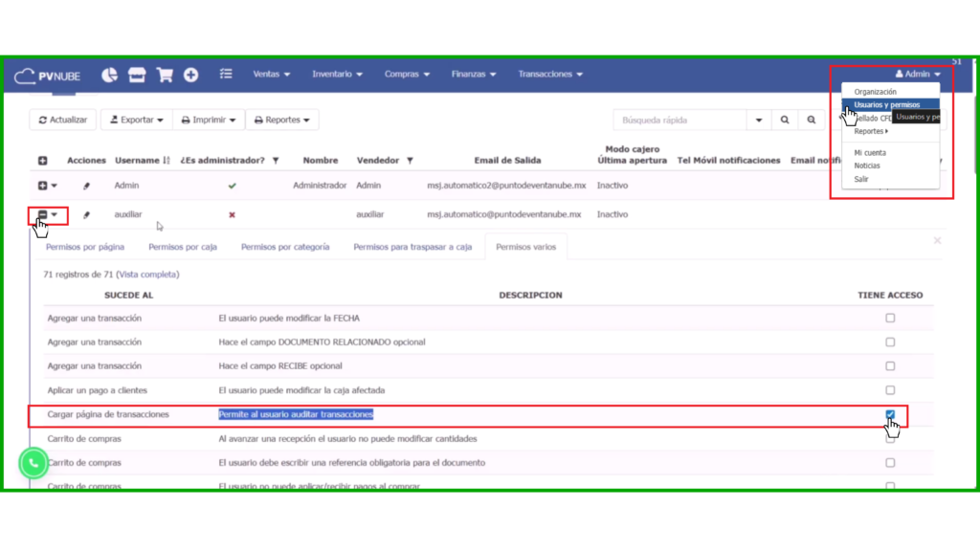980x551 pixels.
Task: Click the Búsqueda rápida search field
Action: point(679,121)
